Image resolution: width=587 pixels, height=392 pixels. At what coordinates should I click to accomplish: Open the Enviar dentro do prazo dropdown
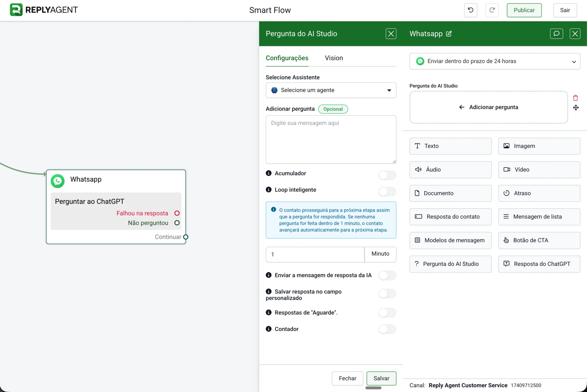[495, 61]
